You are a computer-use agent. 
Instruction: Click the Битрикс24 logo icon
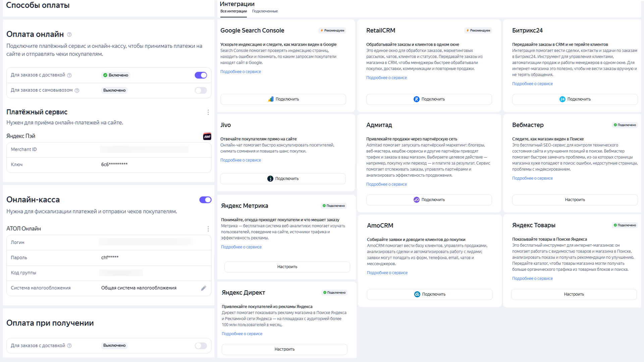pyautogui.click(x=562, y=99)
